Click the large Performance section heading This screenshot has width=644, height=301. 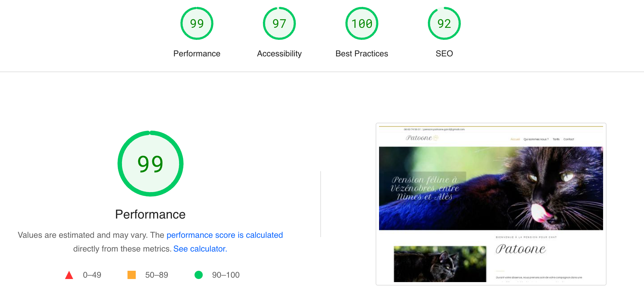pos(150,214)
